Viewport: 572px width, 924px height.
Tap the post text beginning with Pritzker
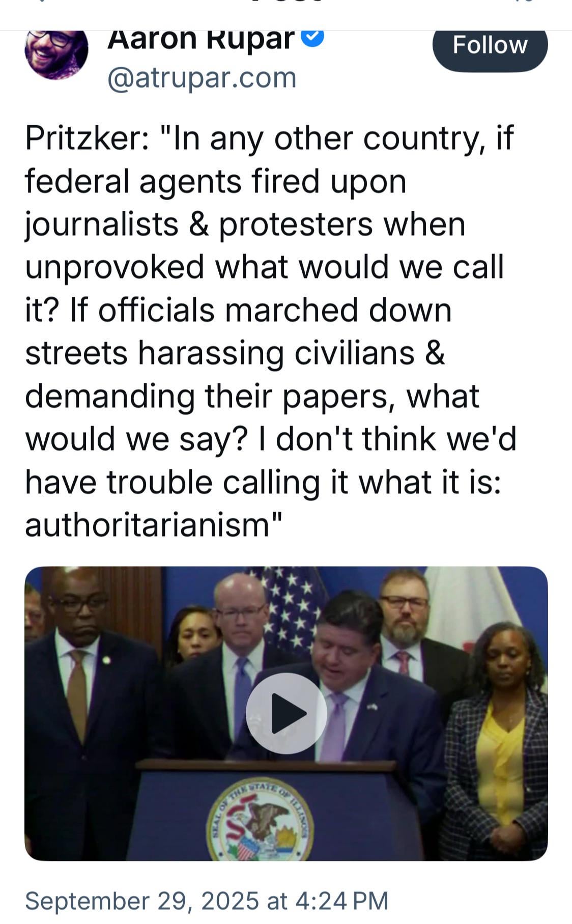pos(270,330)
